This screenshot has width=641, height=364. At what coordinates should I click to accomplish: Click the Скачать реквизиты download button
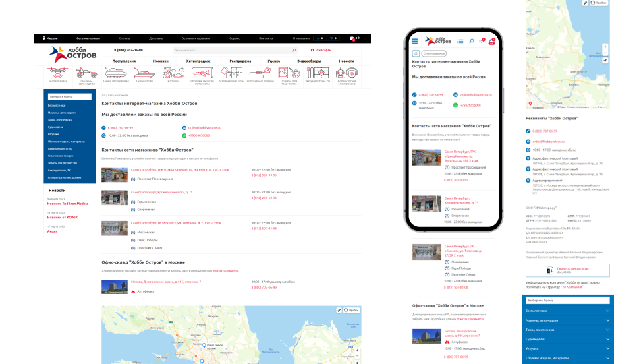pyautogui.click(x=567, y=270)
